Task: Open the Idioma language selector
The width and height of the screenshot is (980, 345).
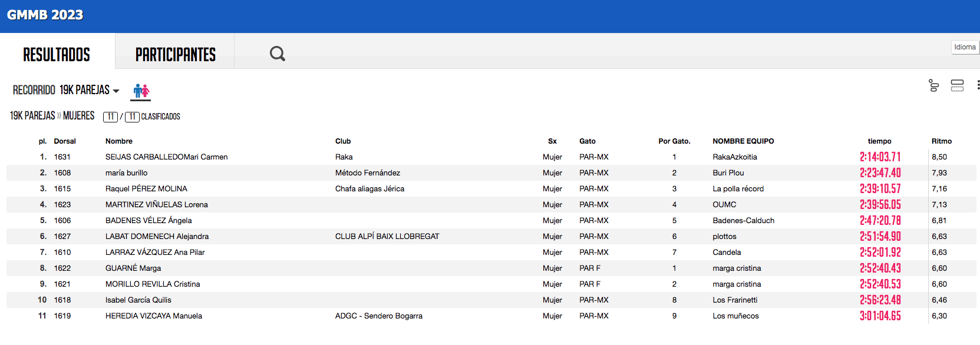Action: click(965, 47)
